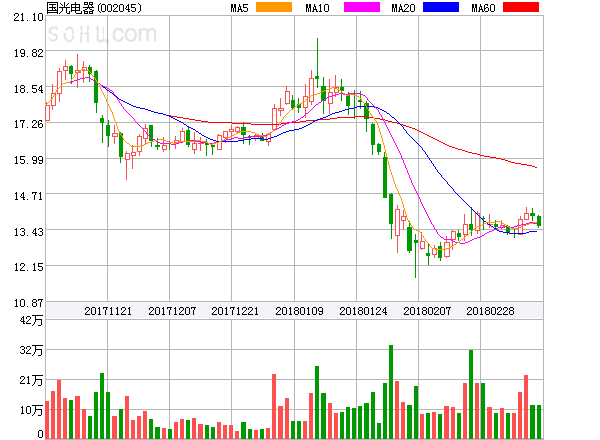Click the 18.54 price axis label

coord(29,89)
